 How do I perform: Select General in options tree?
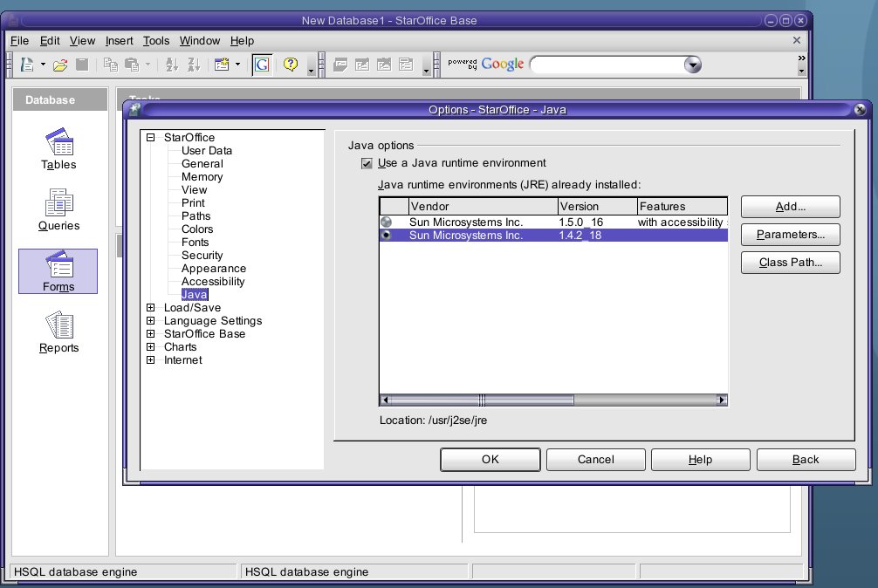pos(202,164)
